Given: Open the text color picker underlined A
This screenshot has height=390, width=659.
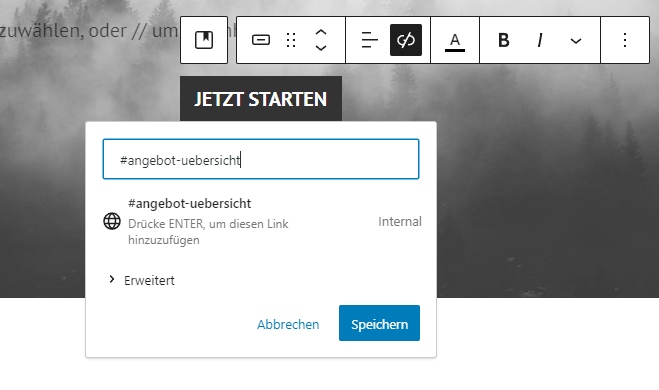Looking at the screenshot, I should (x=455, y=40).
